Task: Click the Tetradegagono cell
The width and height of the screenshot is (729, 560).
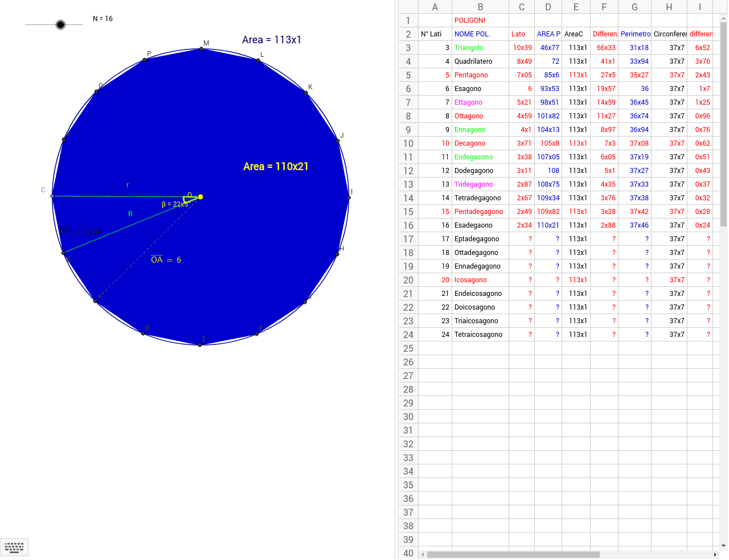Action: click(x=481, y=198)
